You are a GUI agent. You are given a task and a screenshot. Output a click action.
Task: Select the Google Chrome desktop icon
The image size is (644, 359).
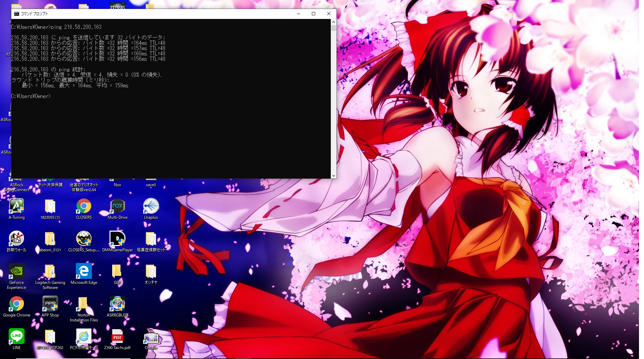pyautogui.click(x=16, y=304)
